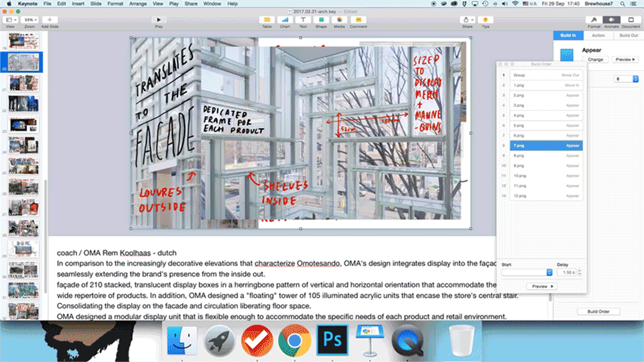Click the Play slideshow button in toolbar
The image size is (644, 362).
tap(158, 20)
